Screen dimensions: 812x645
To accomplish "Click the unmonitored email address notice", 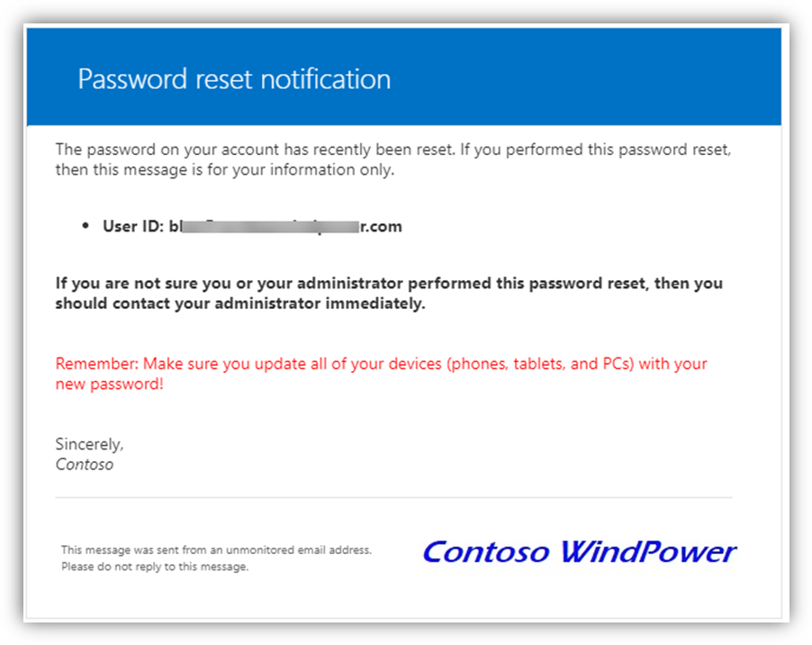I will pos(216,550).
